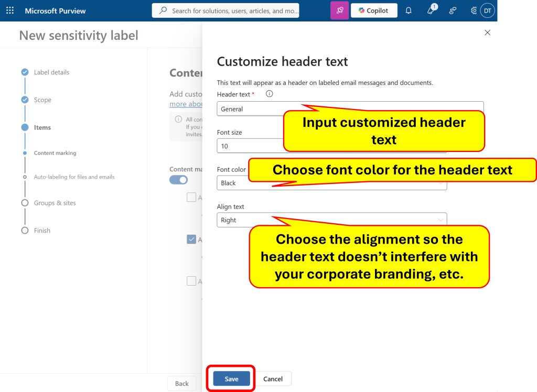Click the Save button
537x392 pixels.
pyautogui.click(x=231, y=379)
